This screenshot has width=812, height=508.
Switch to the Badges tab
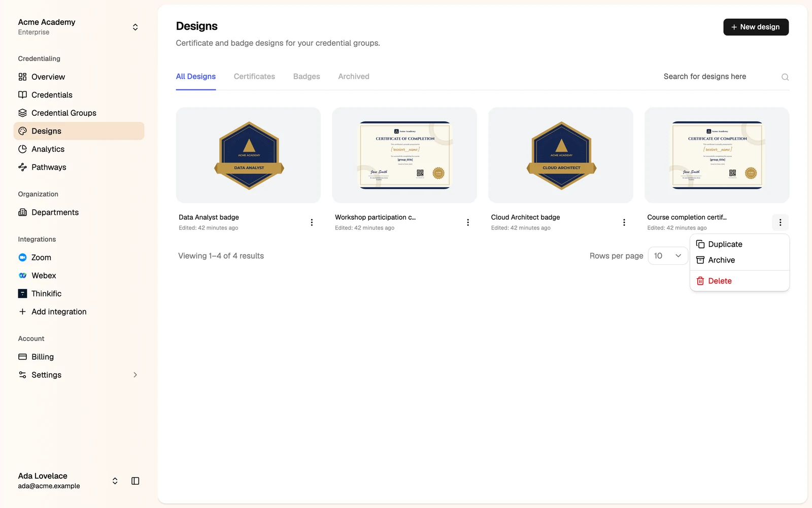point(307,77)
